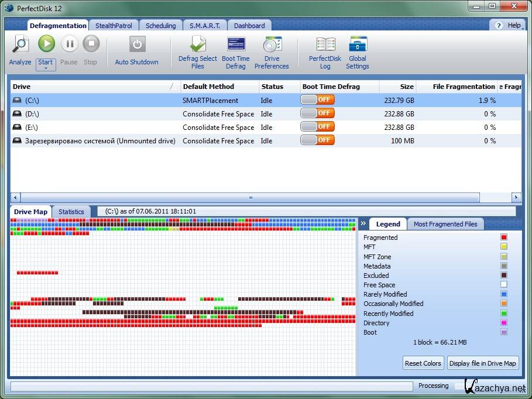Collapse the Legend panel with the chevron
This screenshot has width=532, height=399.
363,223
